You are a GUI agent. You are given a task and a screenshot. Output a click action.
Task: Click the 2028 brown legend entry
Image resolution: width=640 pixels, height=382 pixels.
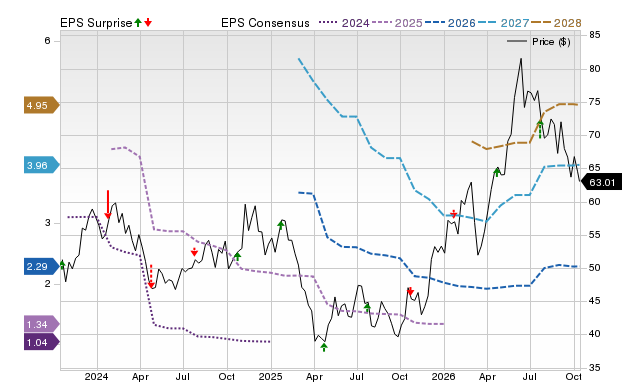click(556, 23)
